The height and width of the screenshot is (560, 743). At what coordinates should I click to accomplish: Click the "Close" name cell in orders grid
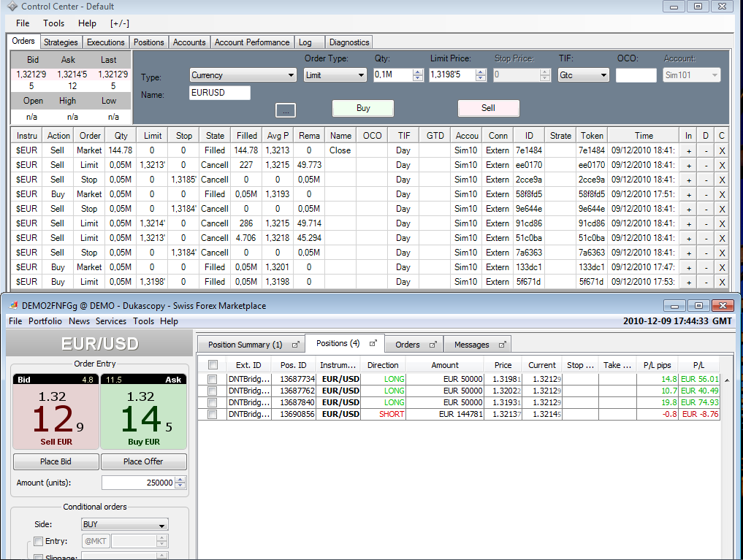click(x=340, y=150)
